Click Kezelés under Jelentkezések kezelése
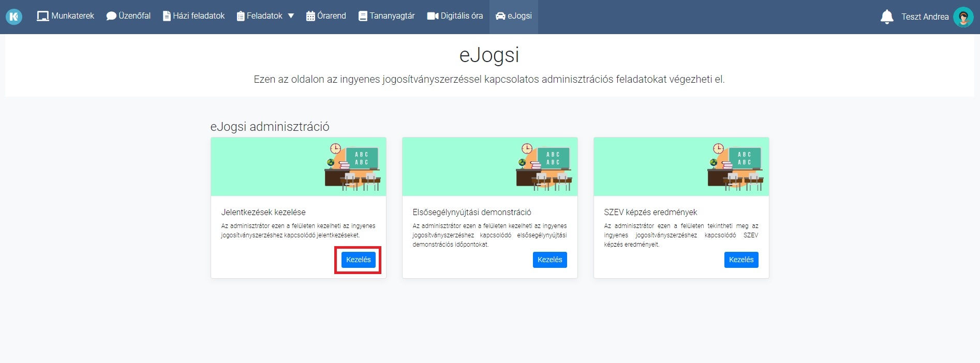Screen dimensions: 980x363 (x=359, y=260)
